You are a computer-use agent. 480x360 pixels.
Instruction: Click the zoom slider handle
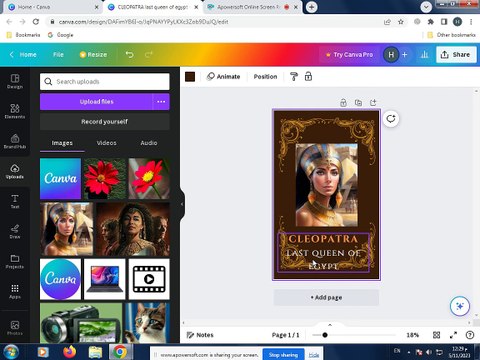[325, 335]
